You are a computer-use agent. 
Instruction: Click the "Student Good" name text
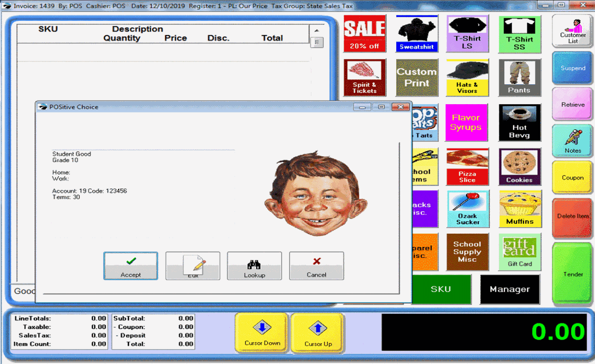coord(72,154)
